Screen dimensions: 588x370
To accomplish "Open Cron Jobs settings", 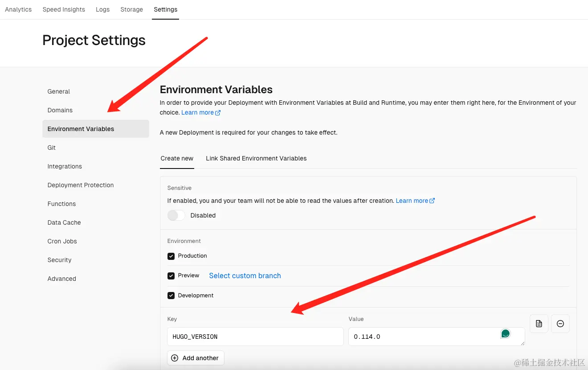I will coord(96,241).
